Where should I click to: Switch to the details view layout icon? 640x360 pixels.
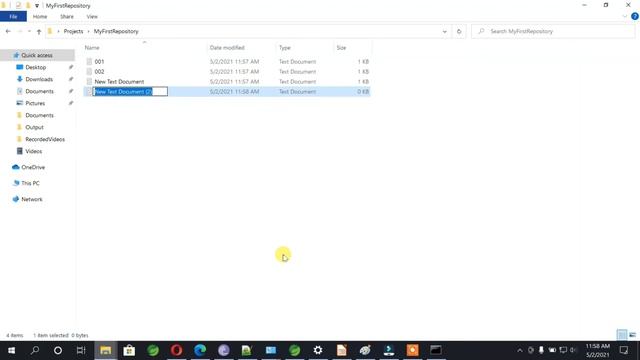622,335
